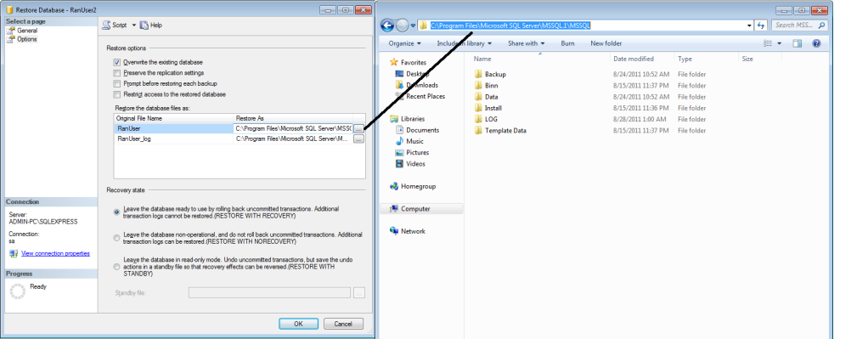Sort by the Size column header
The image size is (868, 339).
(759, 59)
